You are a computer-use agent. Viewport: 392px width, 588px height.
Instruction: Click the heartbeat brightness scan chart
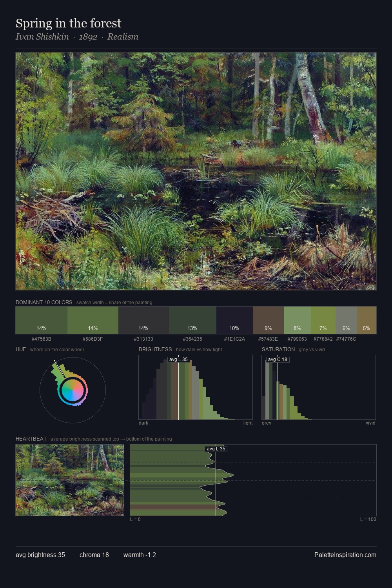coord(253,480)
